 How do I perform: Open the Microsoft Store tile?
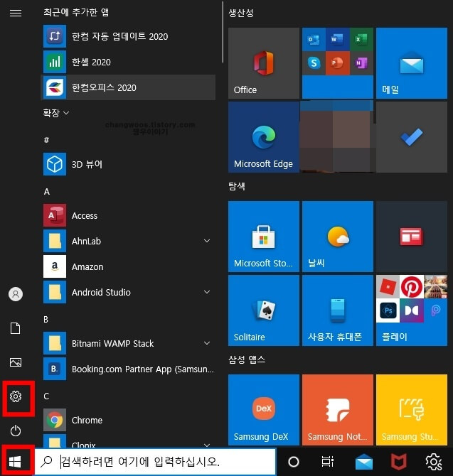tap(264, 237)
